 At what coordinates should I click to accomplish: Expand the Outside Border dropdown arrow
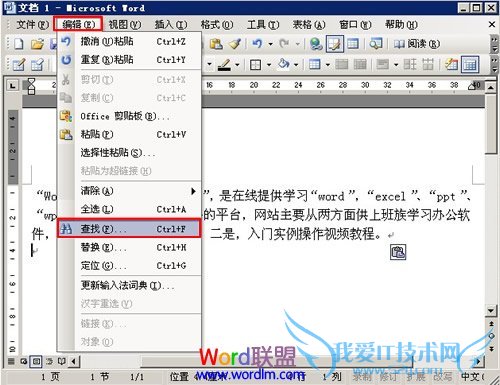coord(268,64)
